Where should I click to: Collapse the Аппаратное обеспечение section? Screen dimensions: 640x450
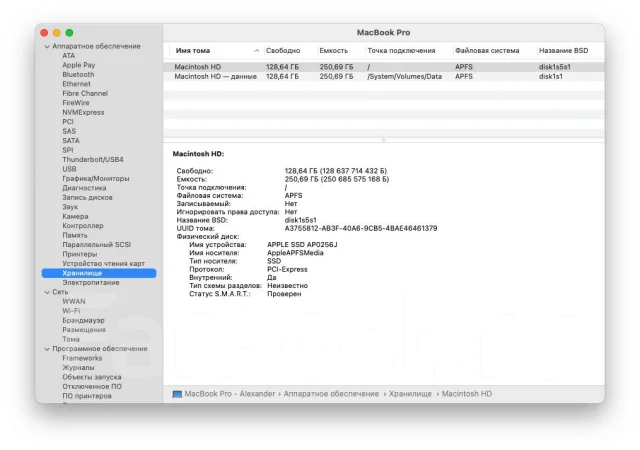(47, 47)
